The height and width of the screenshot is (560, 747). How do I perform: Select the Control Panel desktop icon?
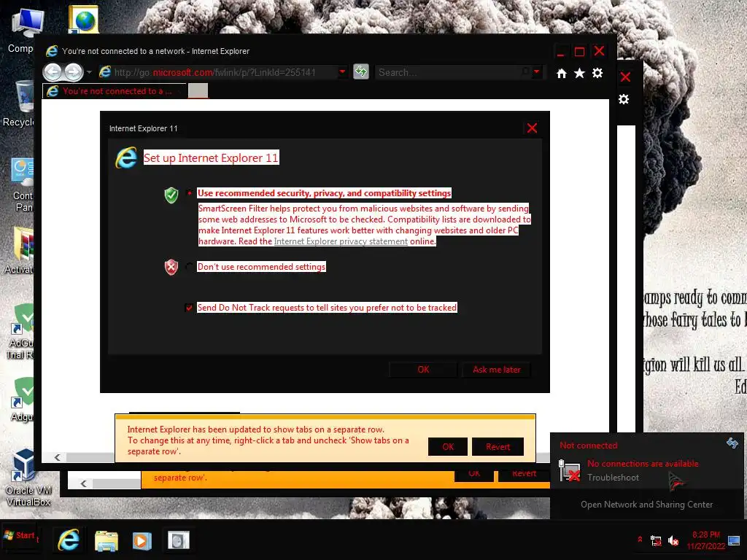point(23,184)
